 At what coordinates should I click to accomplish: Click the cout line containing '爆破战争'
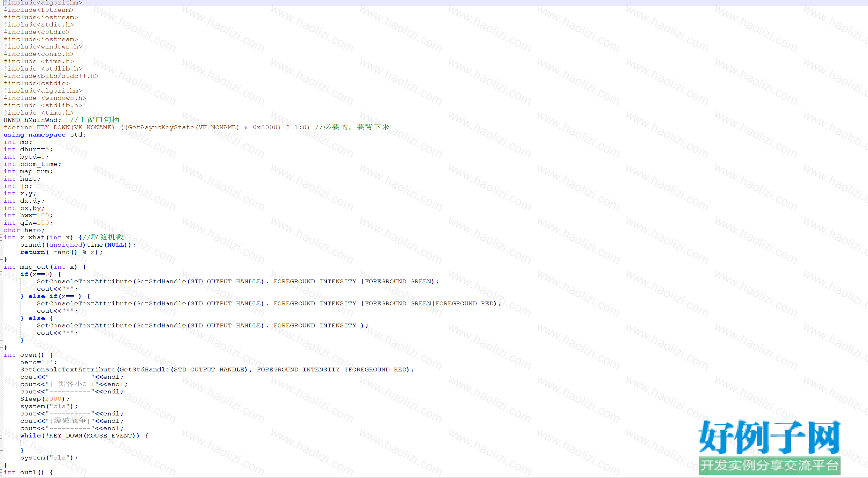tap(72, 421)
